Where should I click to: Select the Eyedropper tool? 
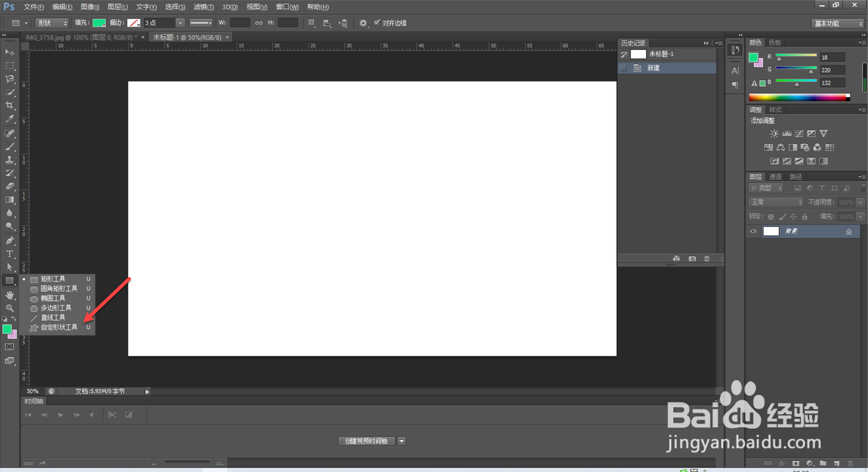coord(9,119)
